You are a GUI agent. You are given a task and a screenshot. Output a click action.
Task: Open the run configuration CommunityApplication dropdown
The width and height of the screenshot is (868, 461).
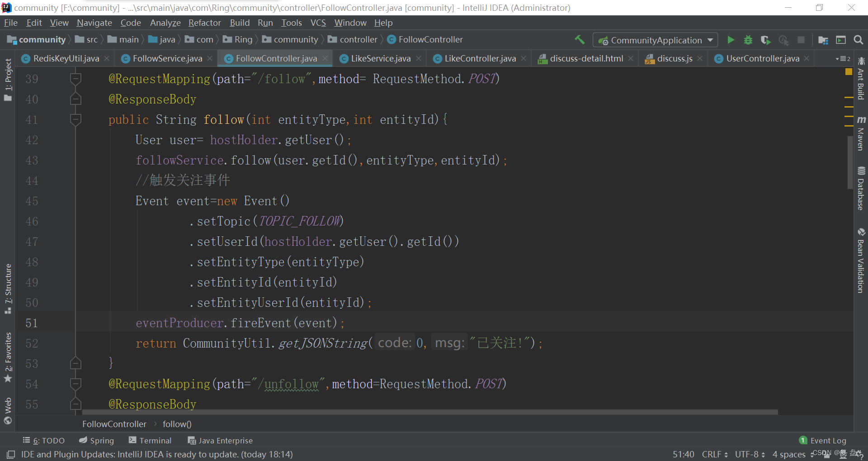[656, 40]
